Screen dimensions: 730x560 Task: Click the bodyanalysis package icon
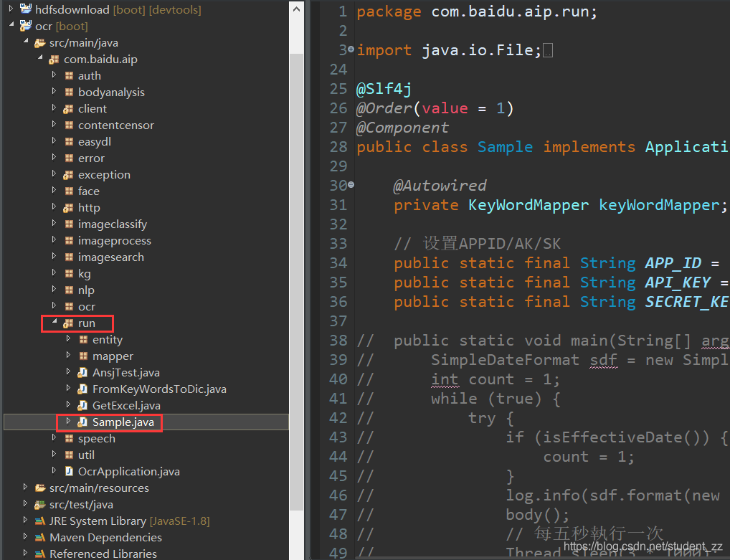69,92
